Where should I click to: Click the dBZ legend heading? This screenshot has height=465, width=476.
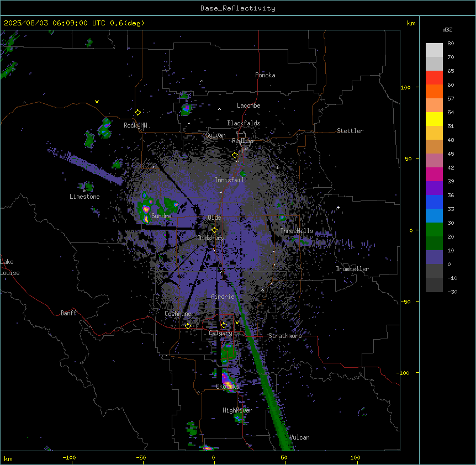(447, 29)
